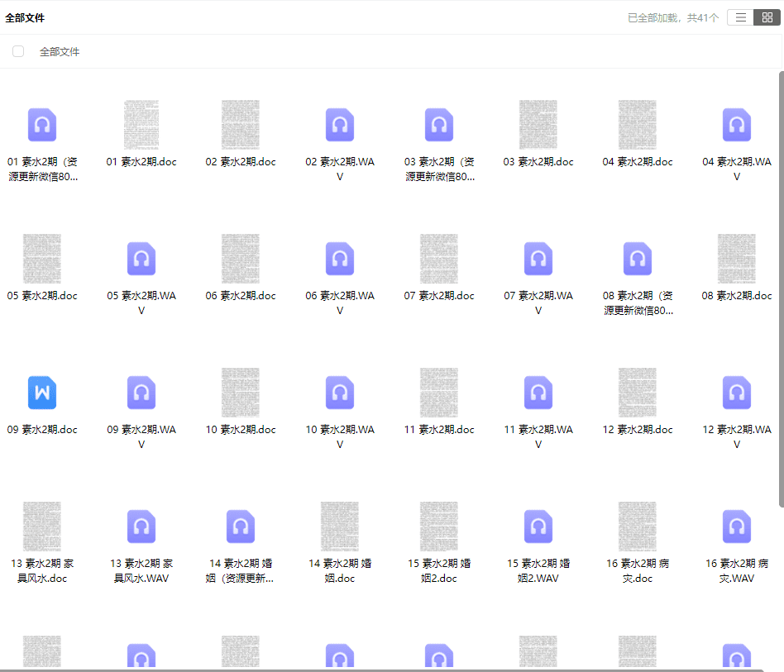Click the 10 素水2期.doc file name

tap(241, 430)
